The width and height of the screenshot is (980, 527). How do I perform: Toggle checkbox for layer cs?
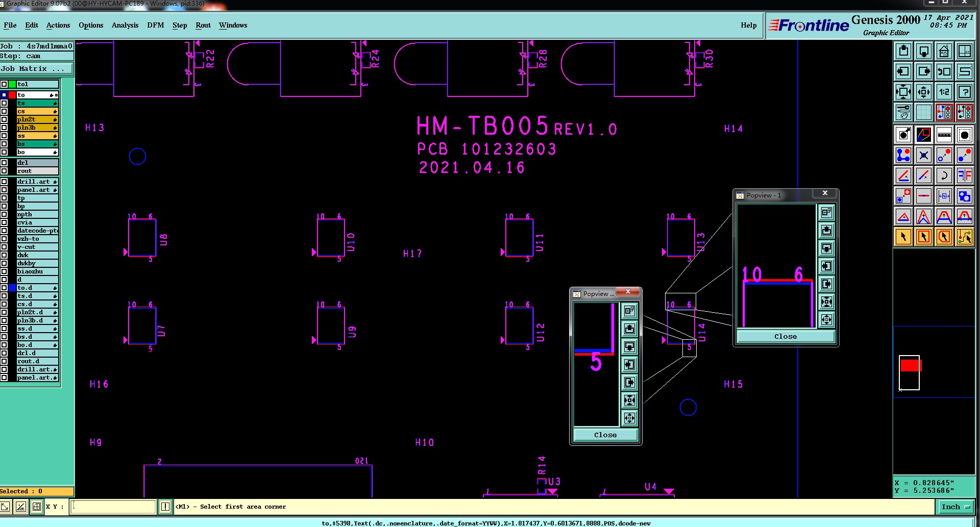[x=4, y=111]
